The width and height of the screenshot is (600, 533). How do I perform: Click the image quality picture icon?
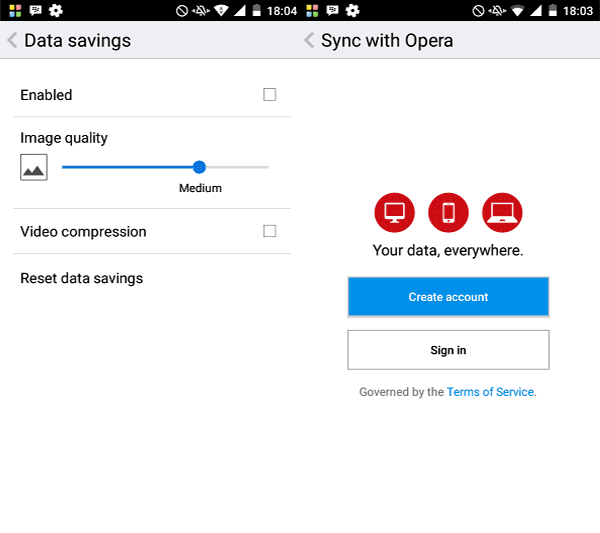pyautogui.click(x=34, y=167)
